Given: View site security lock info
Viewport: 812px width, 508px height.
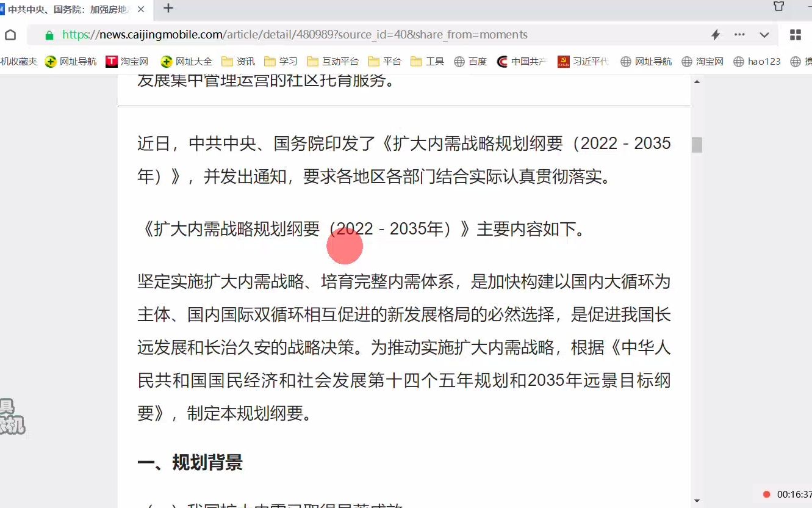Looking at the screenshot, I should pyautogui.click(x=49, y=35).
